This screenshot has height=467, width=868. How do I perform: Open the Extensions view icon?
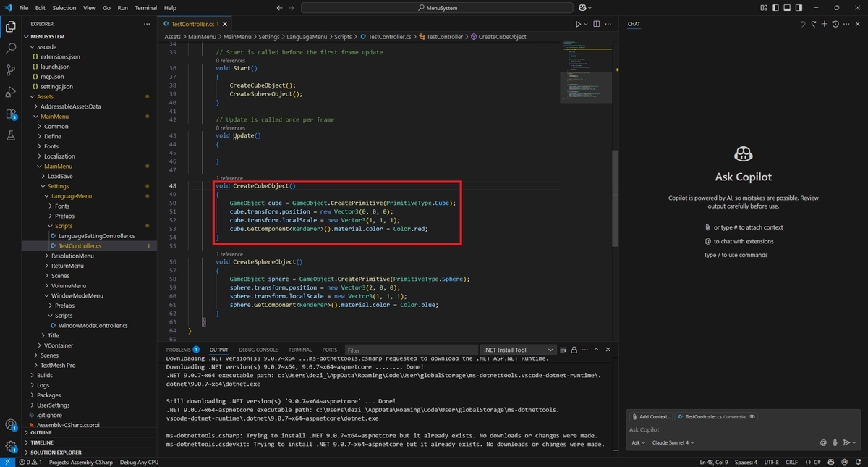(x=11, y=114)
